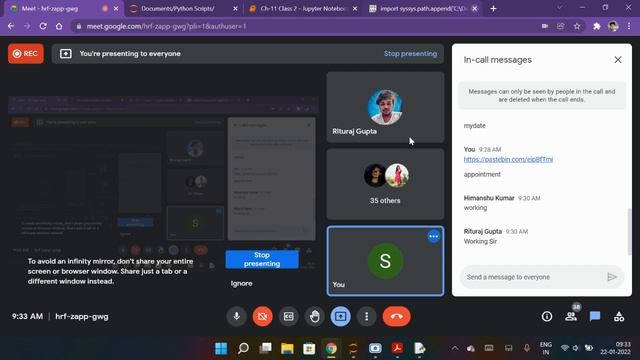Screen dimensions: 640x360
Task: Click the present screen button in controls
Action: click(340, 316)
